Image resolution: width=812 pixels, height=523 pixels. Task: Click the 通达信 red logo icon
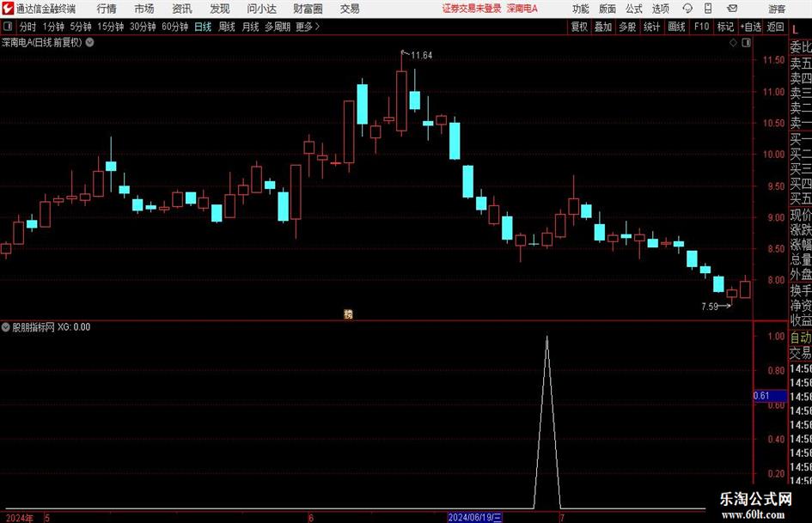(8, 9)
